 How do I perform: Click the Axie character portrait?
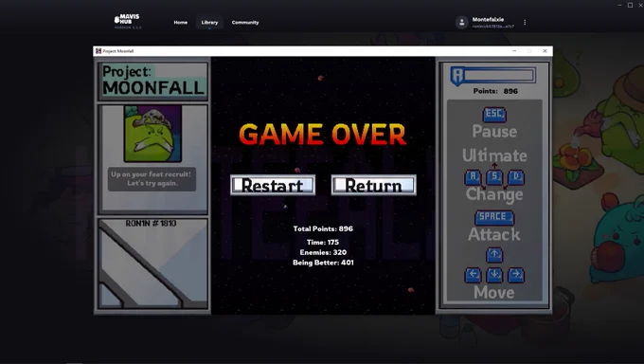(x=152, y=134)
